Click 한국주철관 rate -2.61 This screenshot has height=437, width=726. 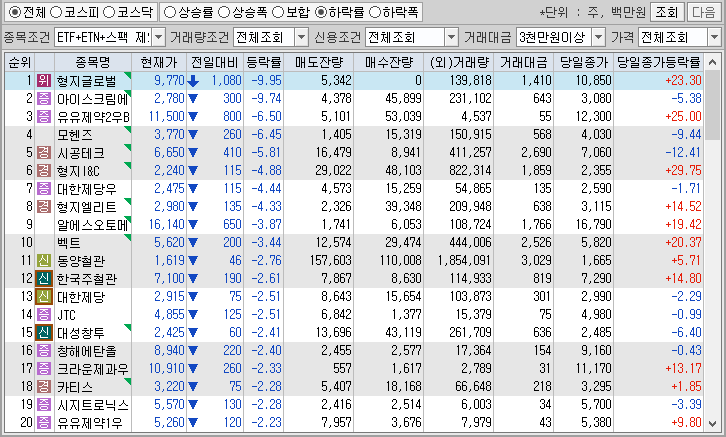pyautogui.click(x=266, y=279)
